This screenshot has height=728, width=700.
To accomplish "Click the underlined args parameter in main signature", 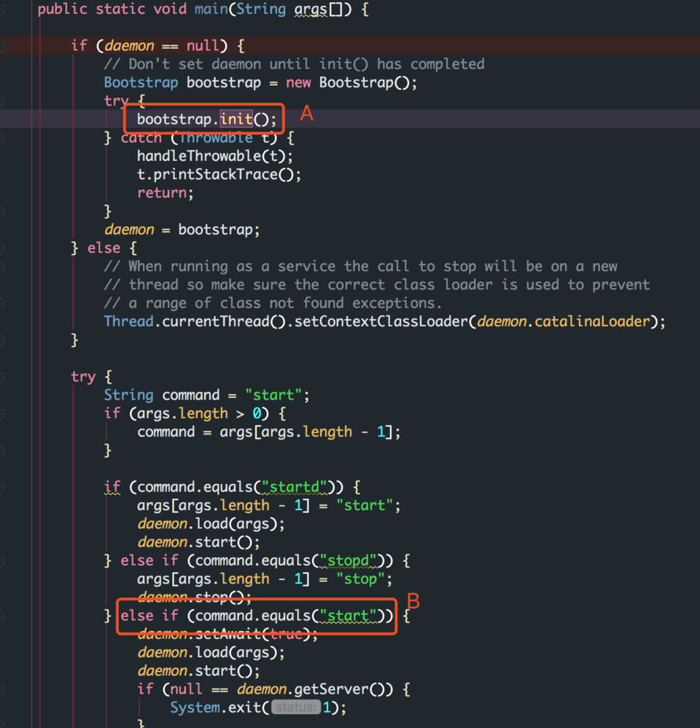I will pyautogui.click(x=311, y=9).
